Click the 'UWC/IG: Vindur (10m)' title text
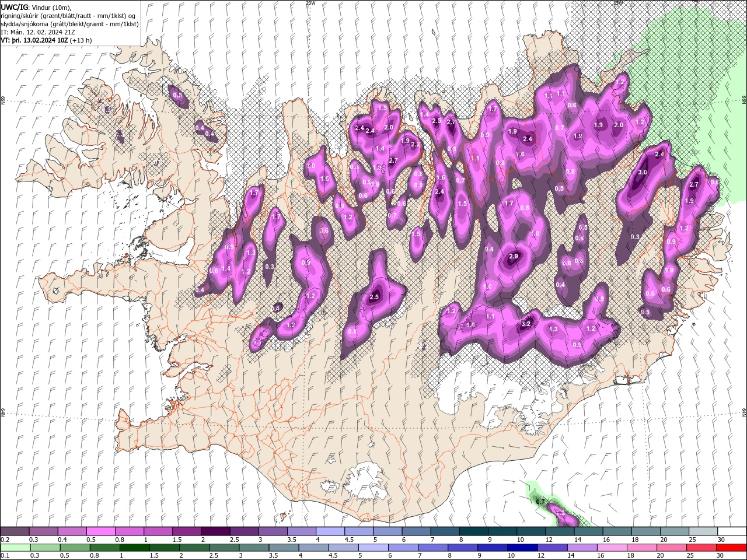This screenshot has height=560, width=747. point(36,7)
